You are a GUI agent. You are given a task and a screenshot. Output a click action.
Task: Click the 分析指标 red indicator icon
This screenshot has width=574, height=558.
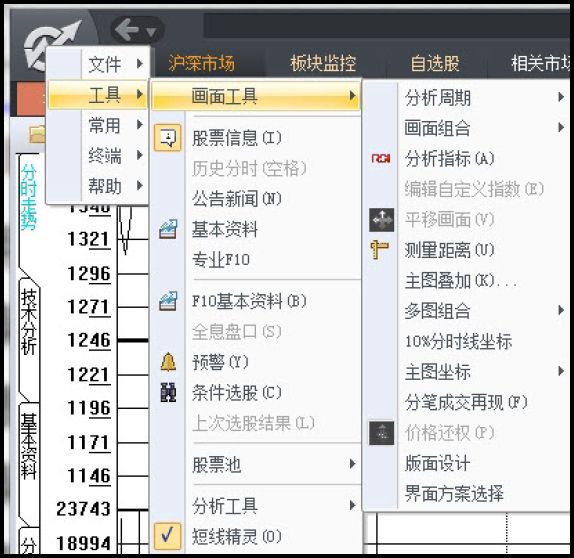tap(381, 159)
